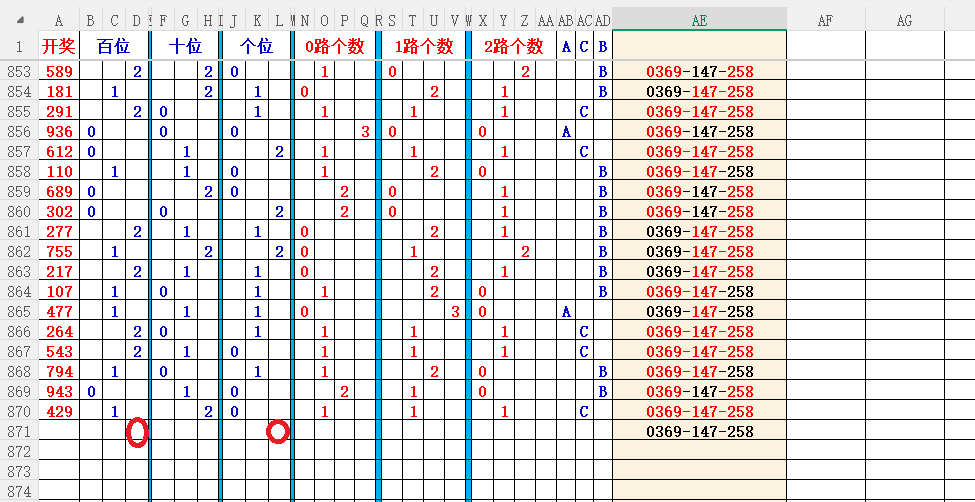975x502 pixels.
Task: Click the 个位 header cell
Action: [256, 45]
